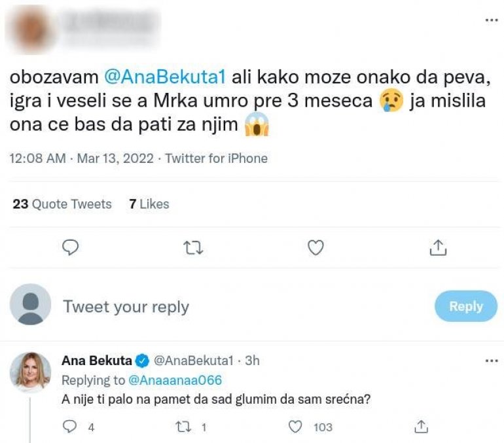Like the main tweet with the heart icon
The width and height of the screenshot is (504, 443).
click(316, 247)
